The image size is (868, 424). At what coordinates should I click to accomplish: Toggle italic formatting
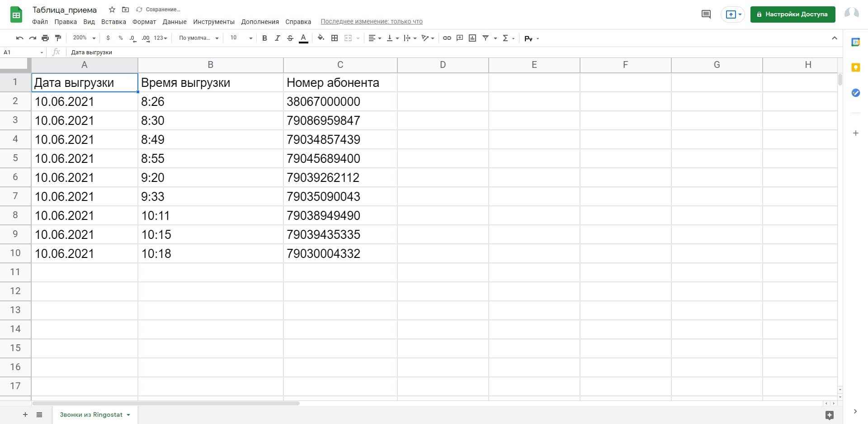[277, 38]
